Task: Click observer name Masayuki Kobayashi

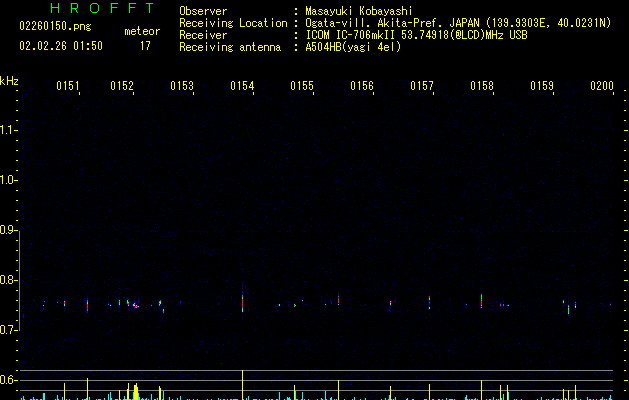Action: click(x=359, y=11)
